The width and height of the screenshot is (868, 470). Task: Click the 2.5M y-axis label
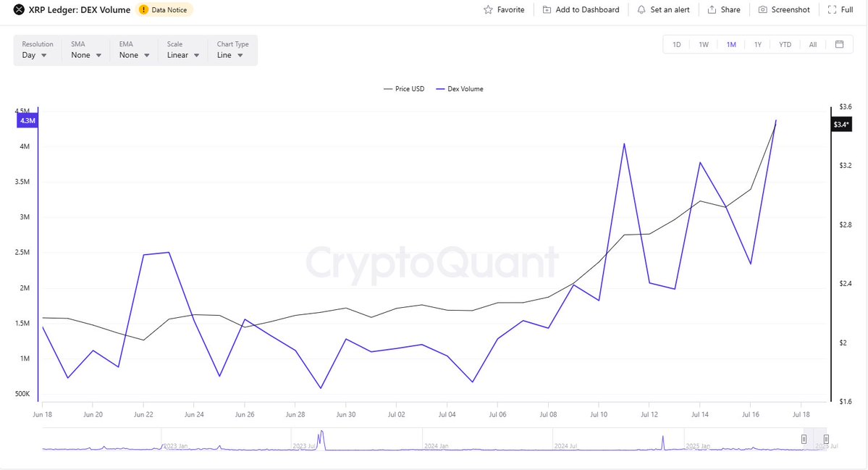[22, 253]
